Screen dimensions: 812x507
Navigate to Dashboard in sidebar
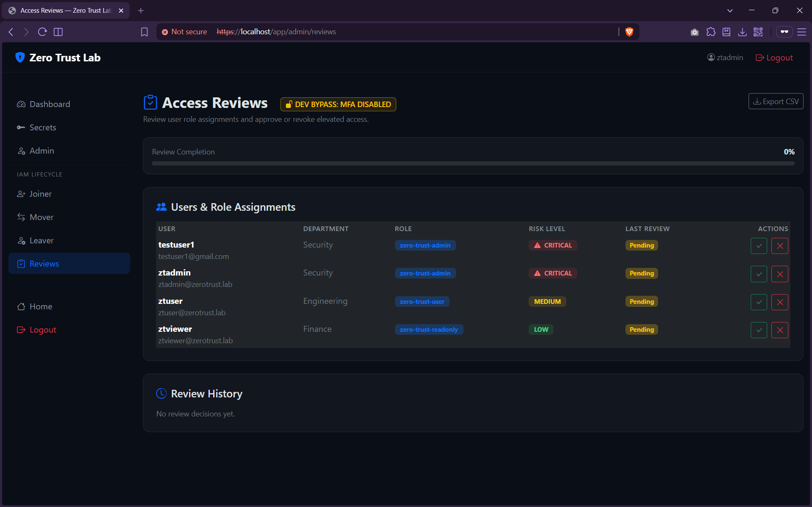pyautogui.click(x=49, y=104)
